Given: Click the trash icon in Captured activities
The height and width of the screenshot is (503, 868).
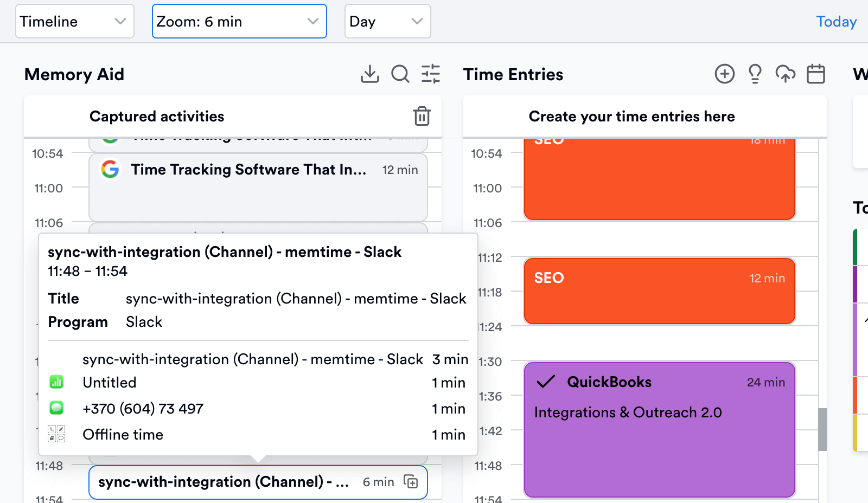Looking at the screenshot, I should 422,116.
